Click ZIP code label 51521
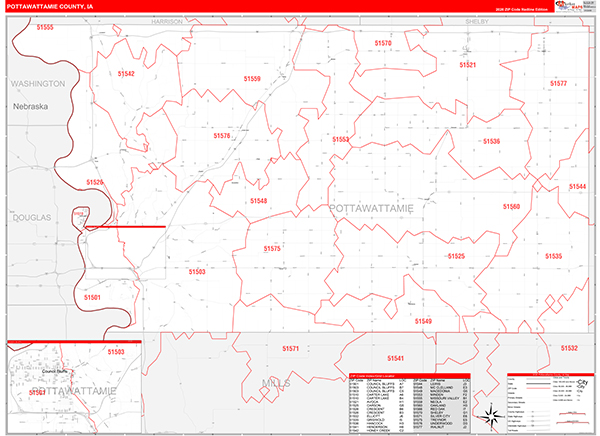The height and width of the screenshot is (436, 600). coord(468,65)
